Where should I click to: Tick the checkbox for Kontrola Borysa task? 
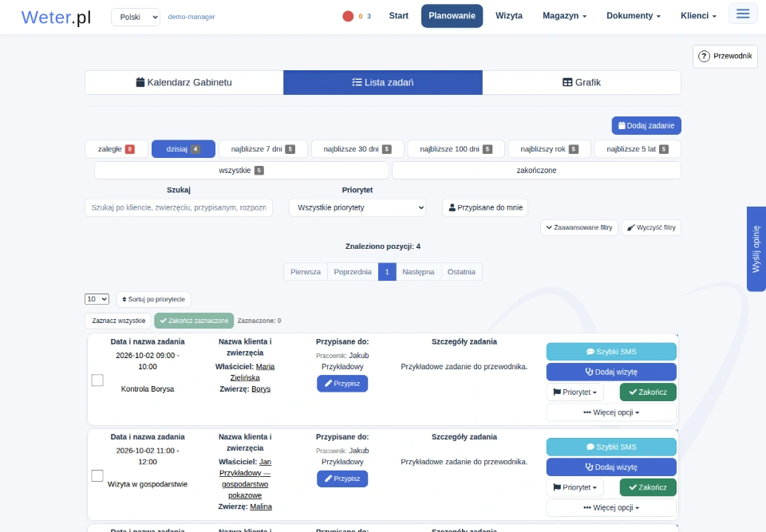click(97, 380)
